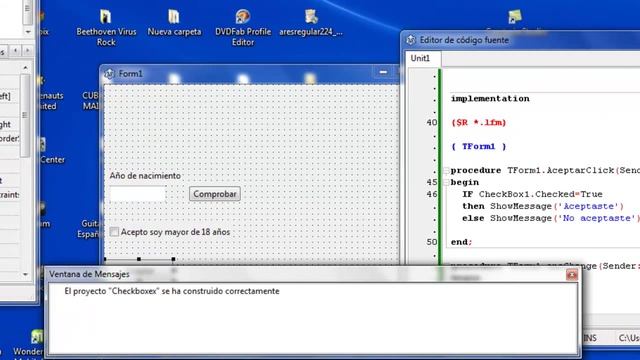640x360 pixels.
Task: Click the implementation keyword in the editor
Action: coord(490,98)
